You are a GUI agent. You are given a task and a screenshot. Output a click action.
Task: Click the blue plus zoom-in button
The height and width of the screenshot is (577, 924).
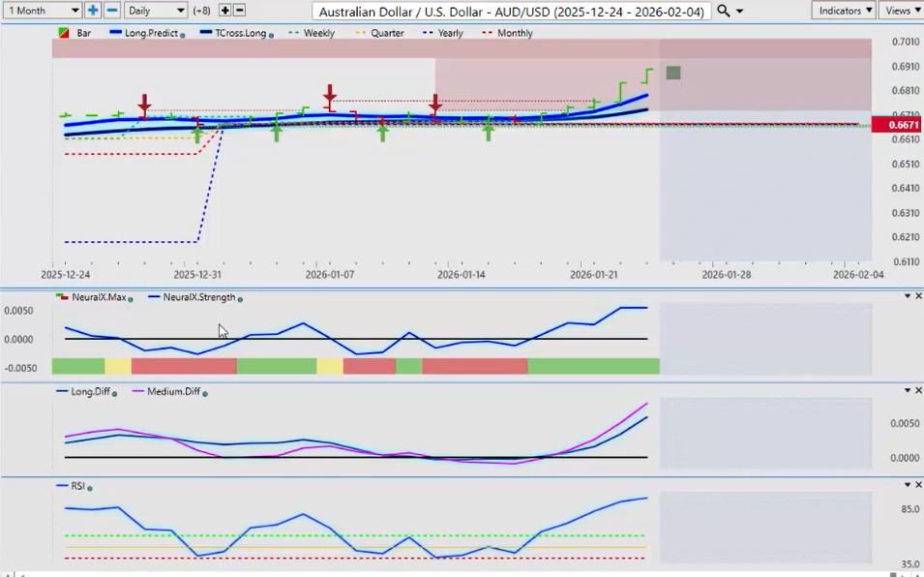coord(93,10)
